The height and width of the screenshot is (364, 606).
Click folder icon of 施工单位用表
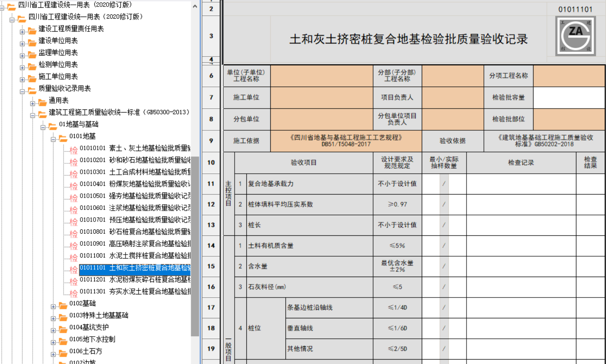(x=32, y=78)
